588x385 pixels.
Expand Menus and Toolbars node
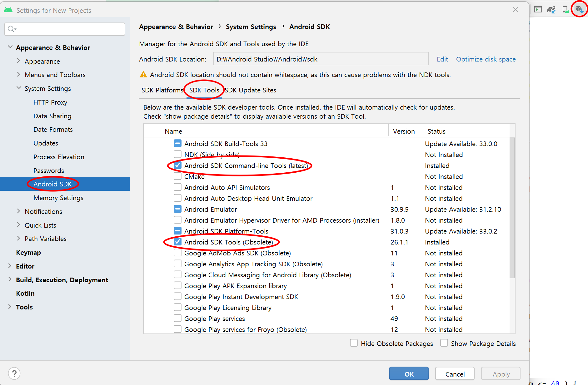18,74
